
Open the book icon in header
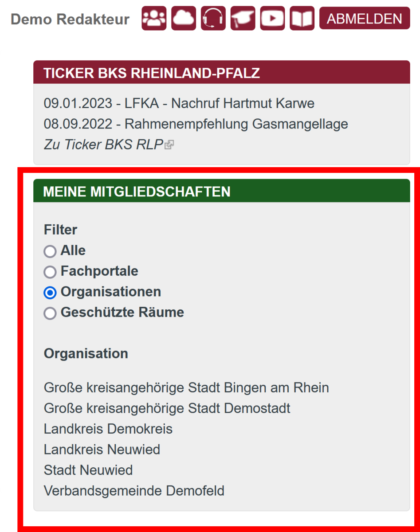(302, 19)
